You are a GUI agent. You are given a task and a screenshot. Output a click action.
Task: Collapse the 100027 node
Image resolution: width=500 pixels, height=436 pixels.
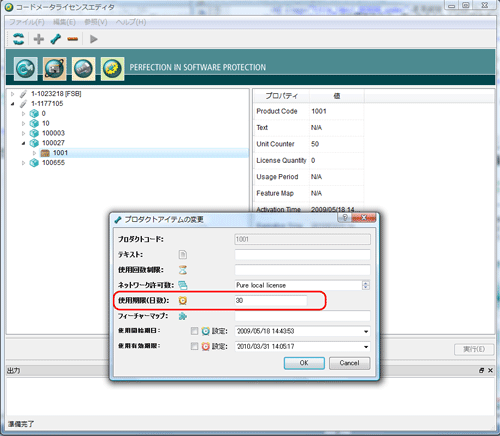click(23, 143)
